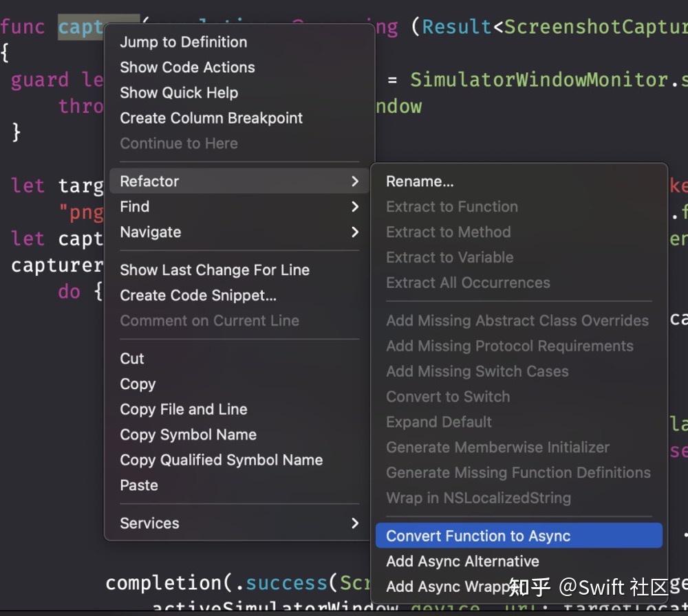
Task: Select Extract to Method
Action: (448, 232)
